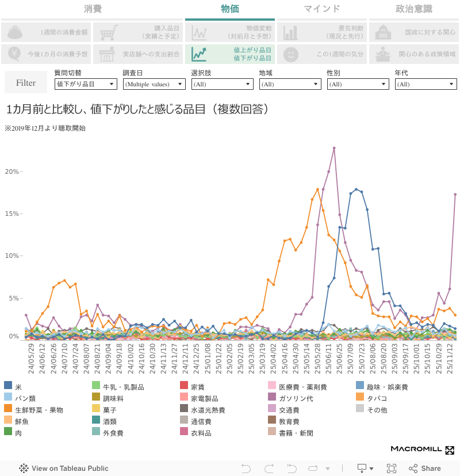Select 交通費 legend label

[x=289, y=410]
